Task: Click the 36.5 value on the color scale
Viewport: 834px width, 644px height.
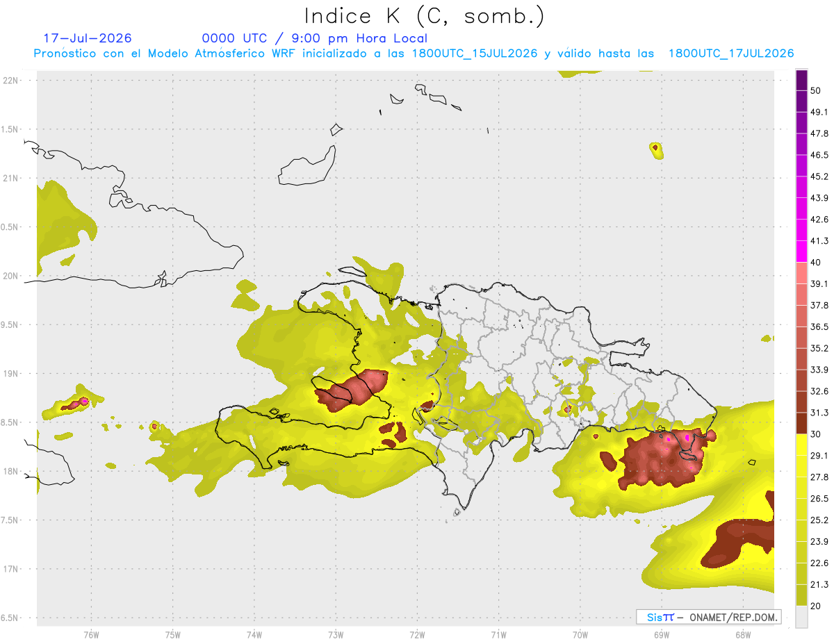Action: 819,327
